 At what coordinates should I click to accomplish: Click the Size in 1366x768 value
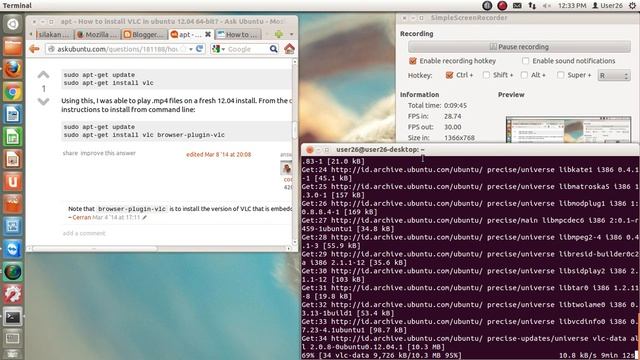tap(459, 138)
